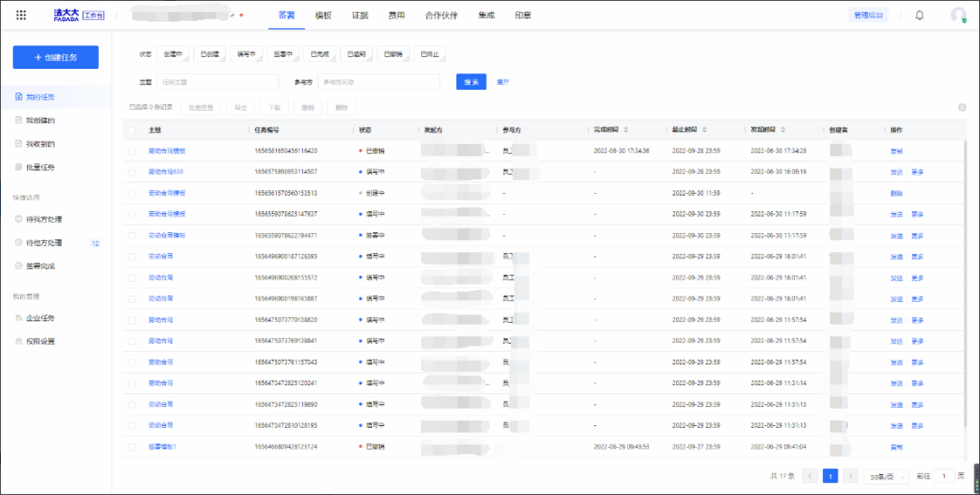Open the notification bell
The height and width of the screenshot is (495, 980).
pos(919,15)
